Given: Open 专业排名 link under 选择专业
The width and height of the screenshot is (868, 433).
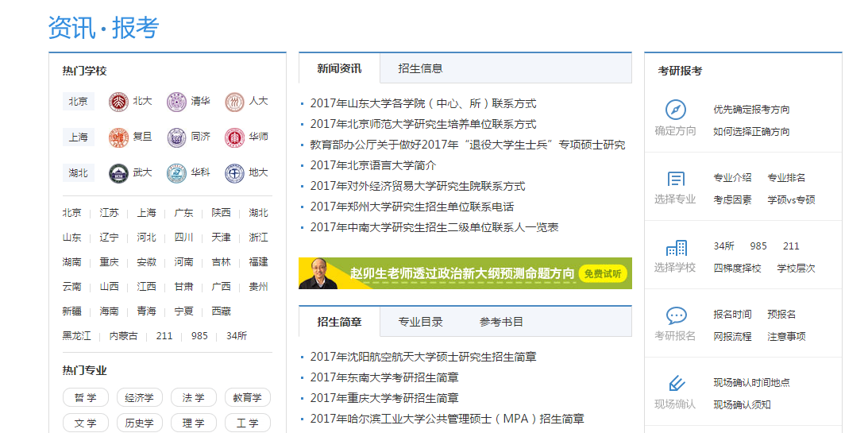Looking at the screenshot, I should (786, 178).
